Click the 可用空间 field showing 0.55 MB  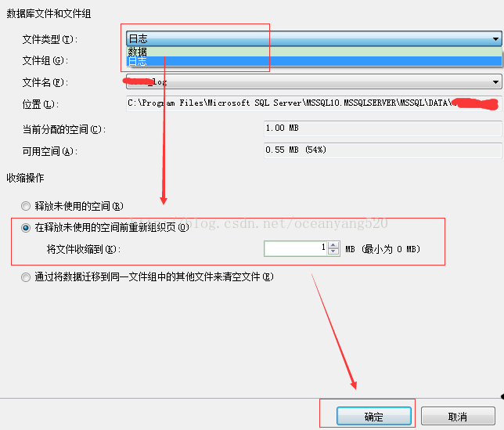pos(383,150)
